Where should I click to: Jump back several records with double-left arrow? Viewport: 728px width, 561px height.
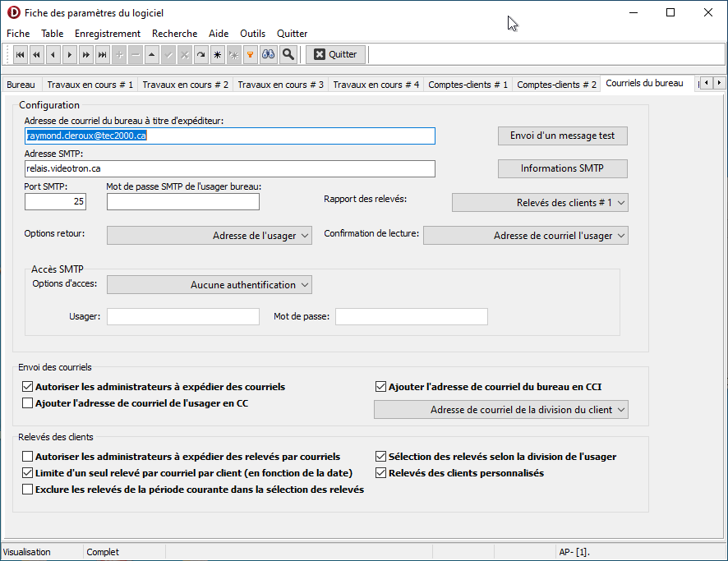37,55
